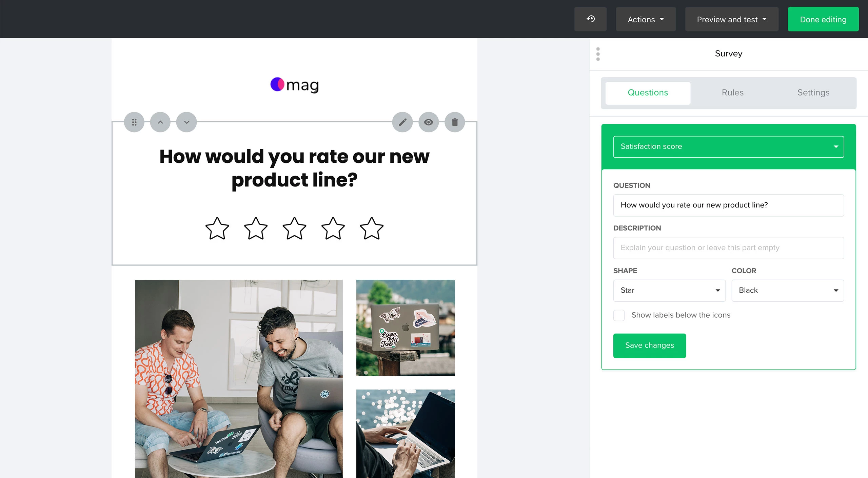Image resolution: width=868 pixels, height=478 pixels.
Task: Open the Satisfaction score type dropdown
Action: (x=728, y=147)
